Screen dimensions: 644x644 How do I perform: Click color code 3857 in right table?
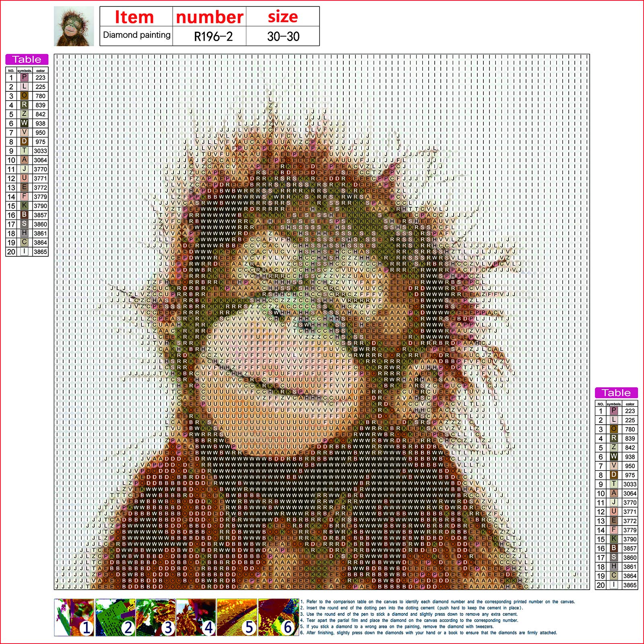pyautogui.click(x=630, y=549)
